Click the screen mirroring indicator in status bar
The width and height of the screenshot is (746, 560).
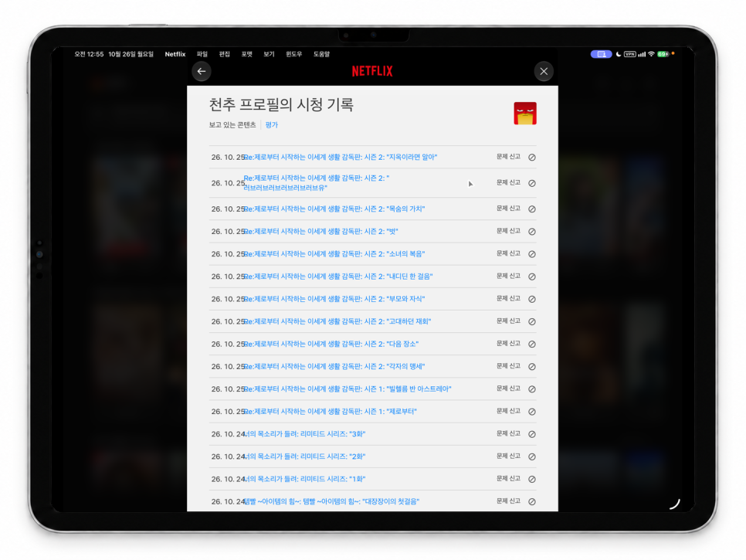coord(601,54)
